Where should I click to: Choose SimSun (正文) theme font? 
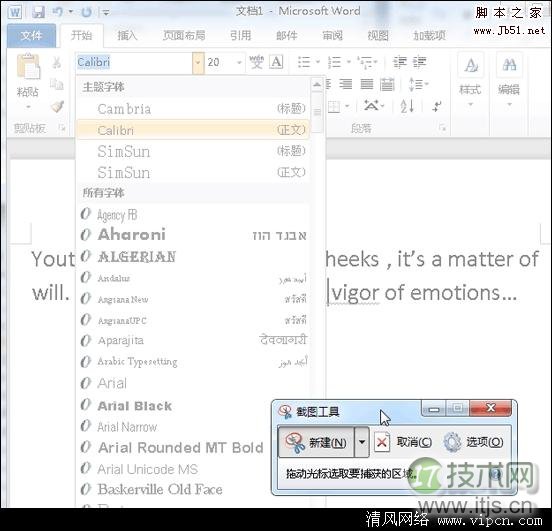pyautogui.click(x=193, y=172)
